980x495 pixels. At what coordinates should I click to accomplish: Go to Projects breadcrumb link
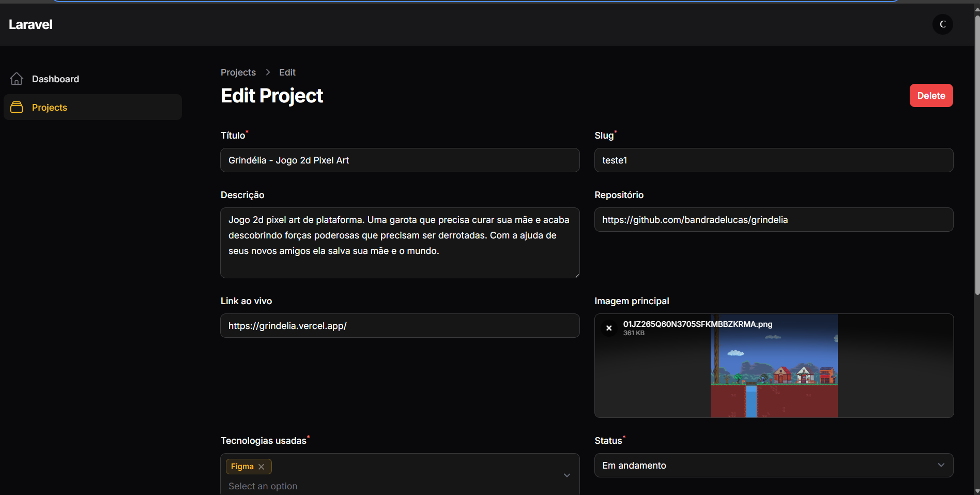point(238,72)
